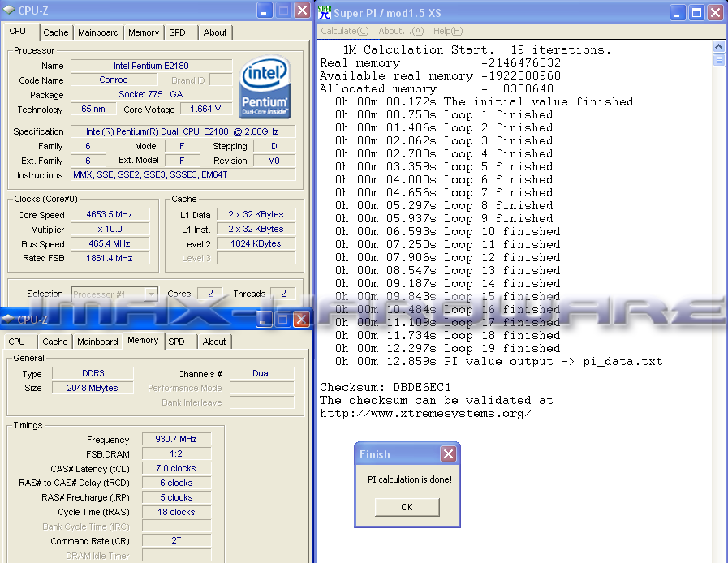Minimize the Super PI window
This screenshot has height=563, width=728.
(x=678, y=12)
